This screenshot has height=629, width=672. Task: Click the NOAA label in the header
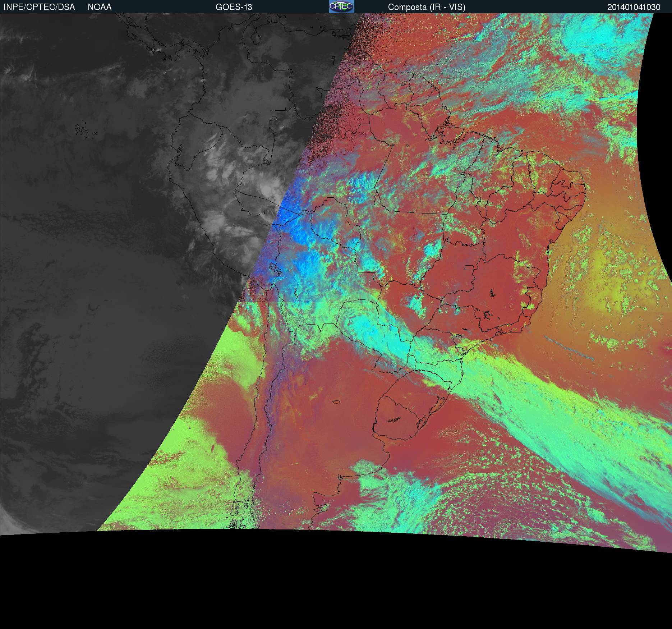pos(100,7)
